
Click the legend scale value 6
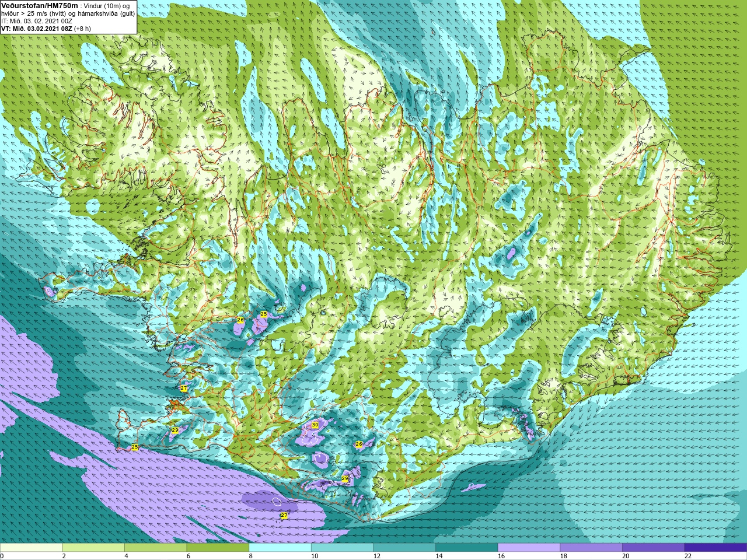189,556
